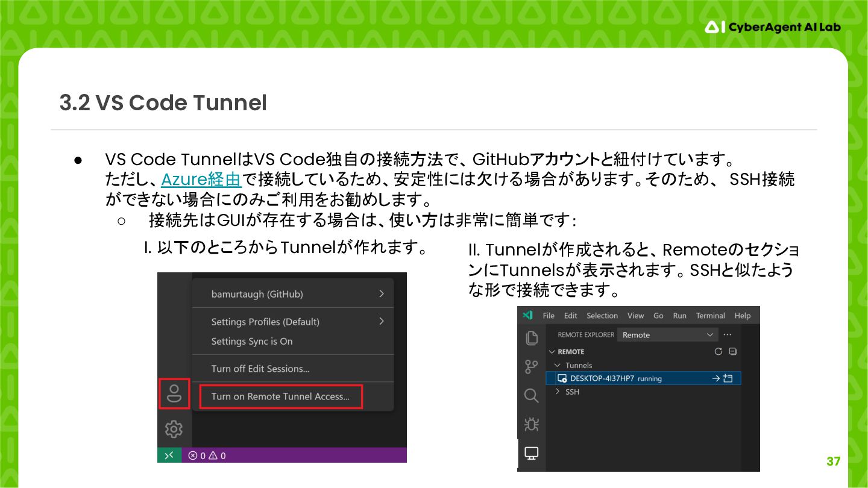This screenshot has width=868, height=488.
Task: Expand the Settings Profiles submenu arrow
Action: [382, 321]
